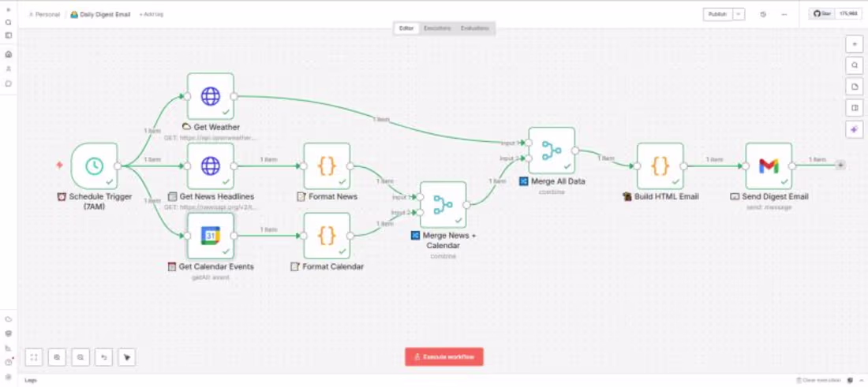
Task: Switch to the Evaluations tab
Action: point(475,28)
